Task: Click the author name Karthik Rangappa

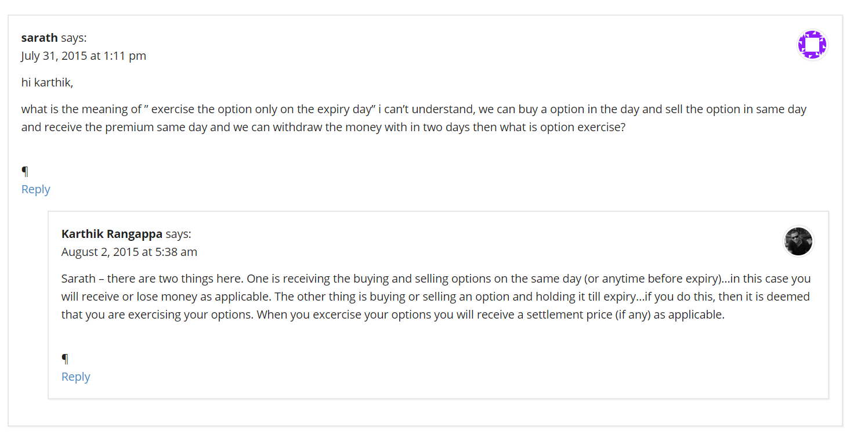Action: click(112, 234)
